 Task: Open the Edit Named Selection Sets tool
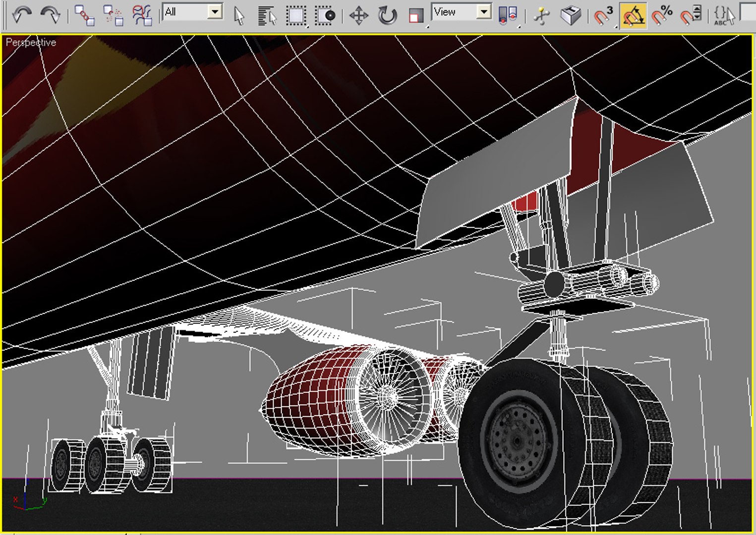(725, 15)
